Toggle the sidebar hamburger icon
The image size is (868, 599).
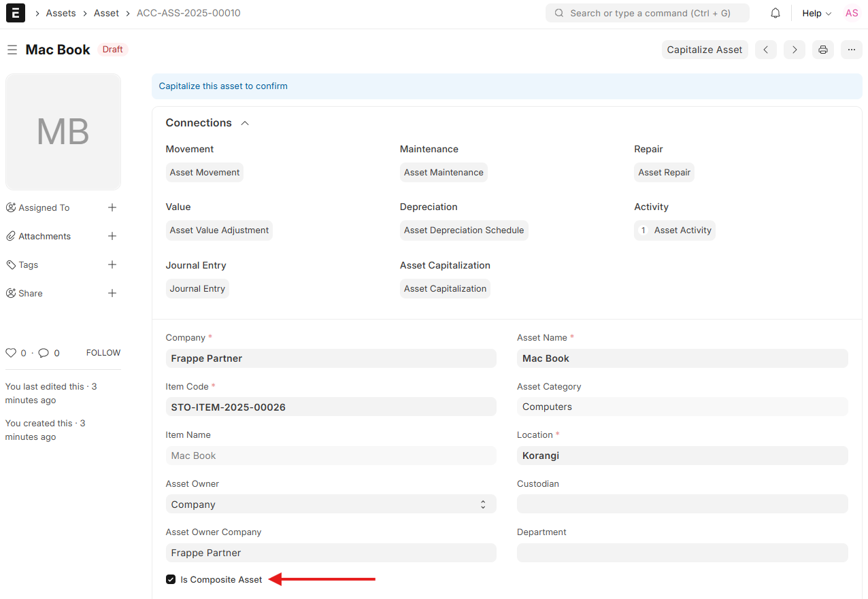tap(12, 50)
